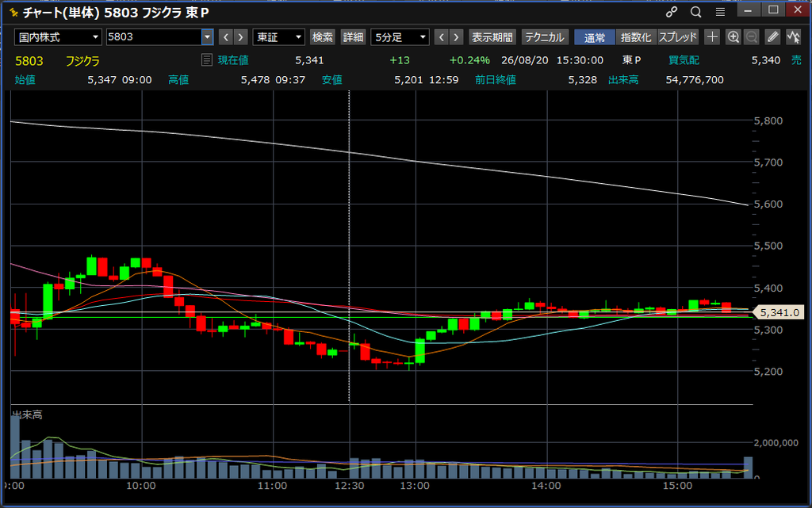Viewport: 812px width, 508px height.
Task: Click the crosshair plus icon
Action: (x=712, y=36)
